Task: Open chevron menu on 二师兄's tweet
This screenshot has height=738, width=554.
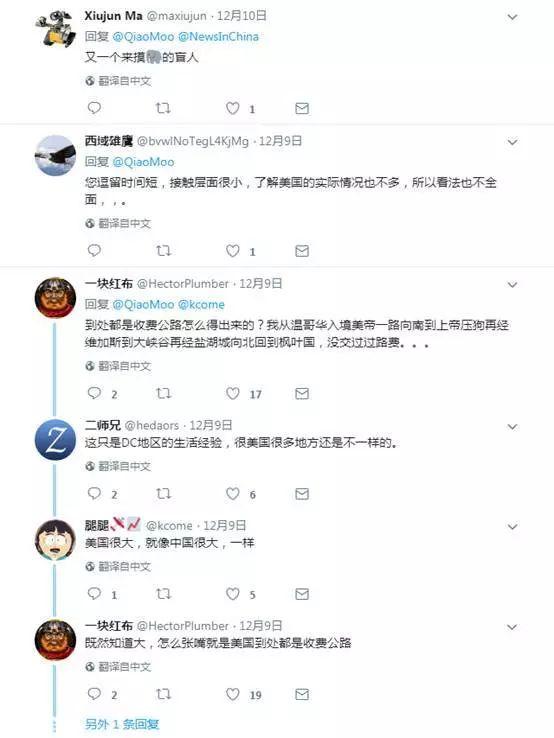Action: (x=512, y=426)
